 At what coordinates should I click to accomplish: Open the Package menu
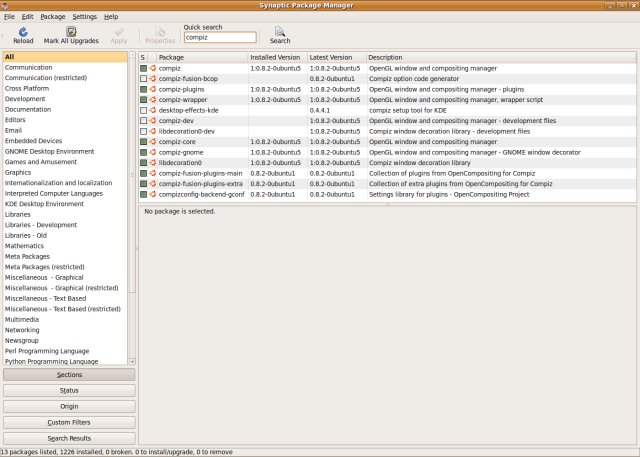53,17
